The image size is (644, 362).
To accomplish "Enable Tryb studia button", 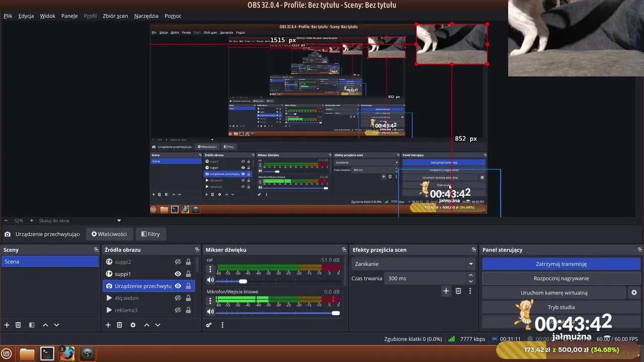I will pyautogui.click(x=561, y=307).
